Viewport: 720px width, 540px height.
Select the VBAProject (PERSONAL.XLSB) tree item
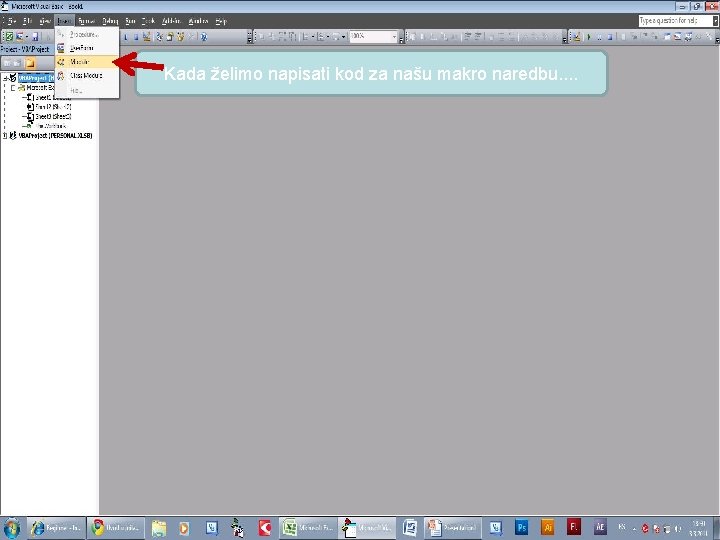pyautogui.click(x=55, y=135)
